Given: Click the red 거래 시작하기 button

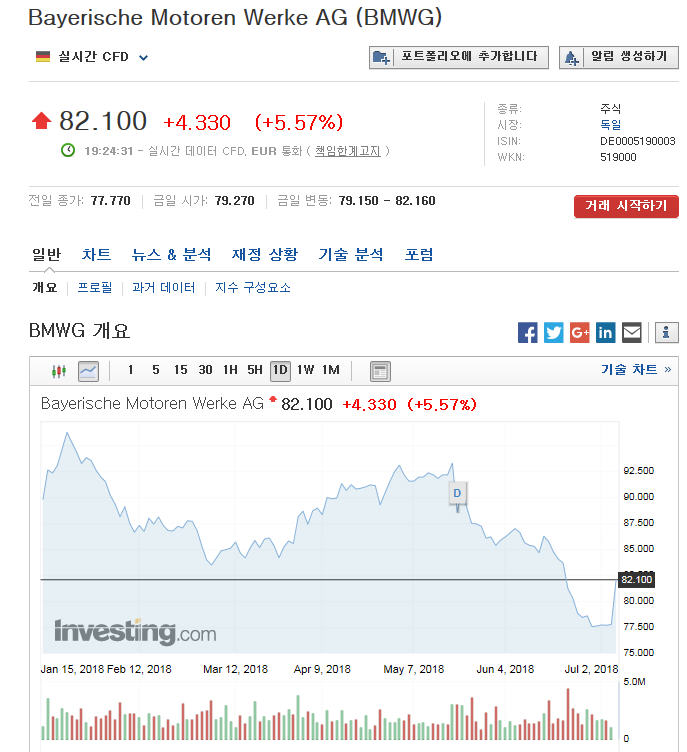Looking at the screenshot, I should point(626,206).
